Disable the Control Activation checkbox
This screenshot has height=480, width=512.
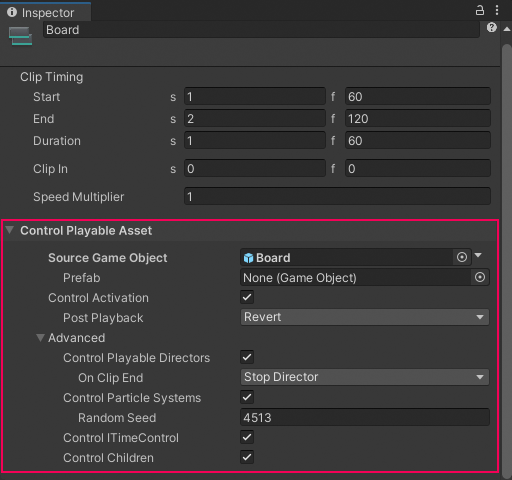pos(247,297)
